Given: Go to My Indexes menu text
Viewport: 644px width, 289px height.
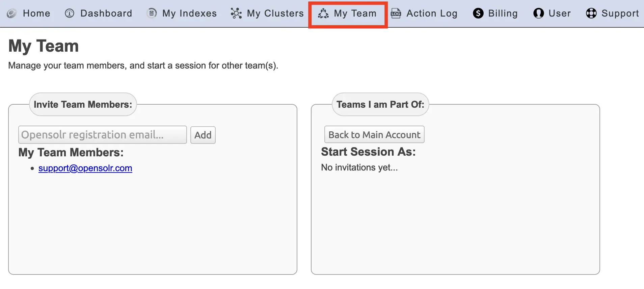Looking at the screenshot, I should point(189,14).
